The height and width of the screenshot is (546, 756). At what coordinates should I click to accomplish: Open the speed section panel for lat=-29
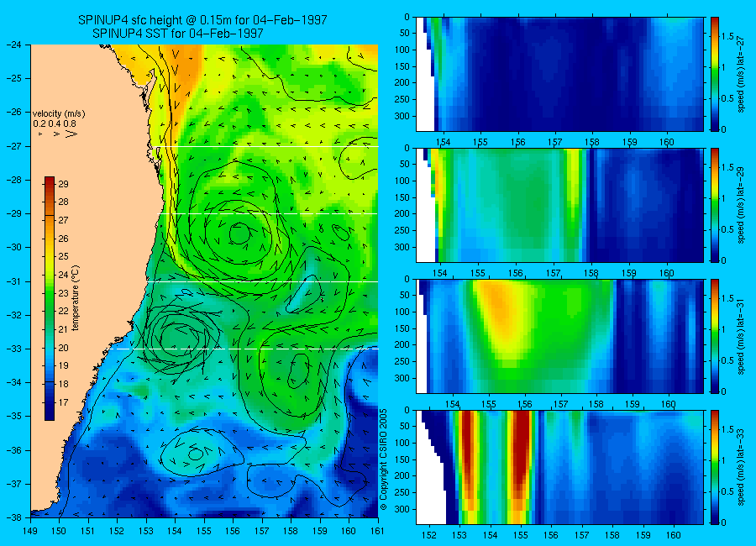click(x=559, y=205)
